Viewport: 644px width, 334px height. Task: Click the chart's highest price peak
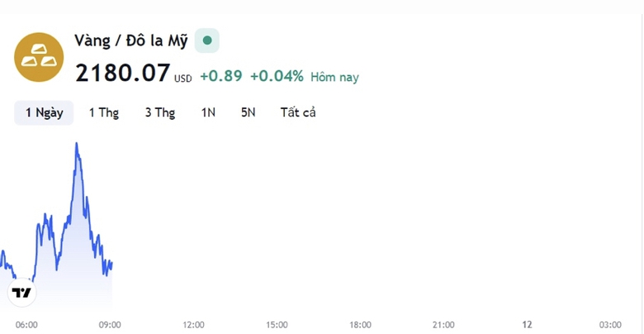coord(77,144)
